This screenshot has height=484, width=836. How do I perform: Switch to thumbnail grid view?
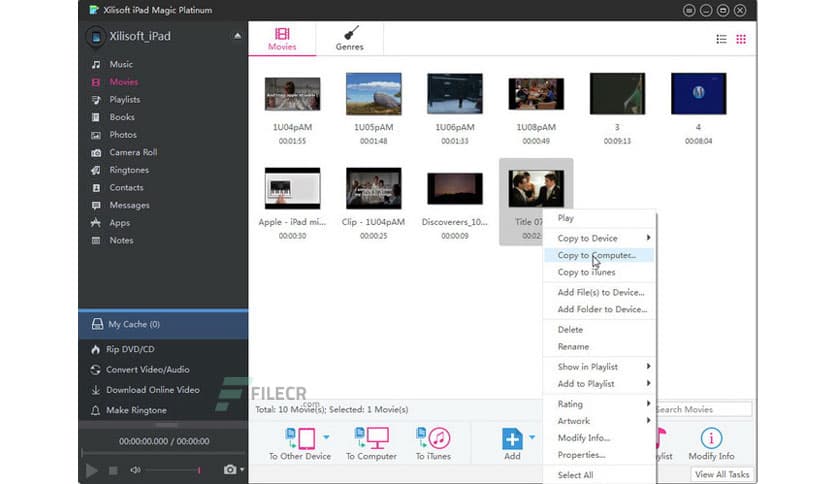[x=741, y=39]
